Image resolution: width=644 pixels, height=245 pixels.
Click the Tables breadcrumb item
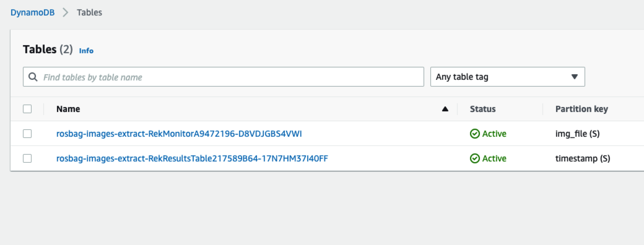click(x=89, y=12)
